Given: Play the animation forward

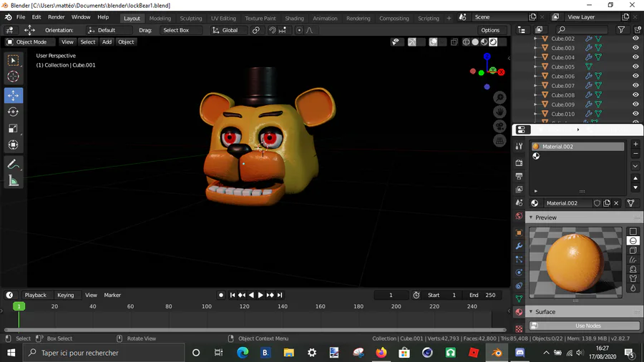Looking at the screenshot, I should [260, 295].
